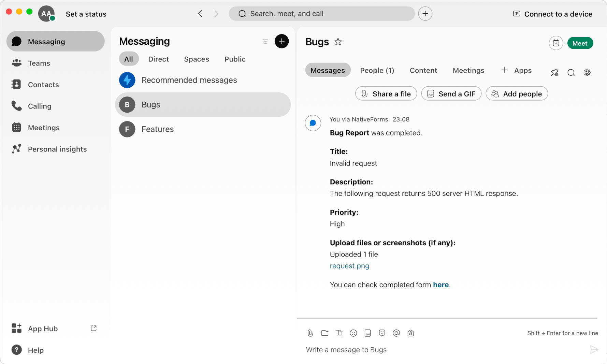Screen dimensions: 607x364
Task: Create new message with black plus button
Action: coord(281,41)
